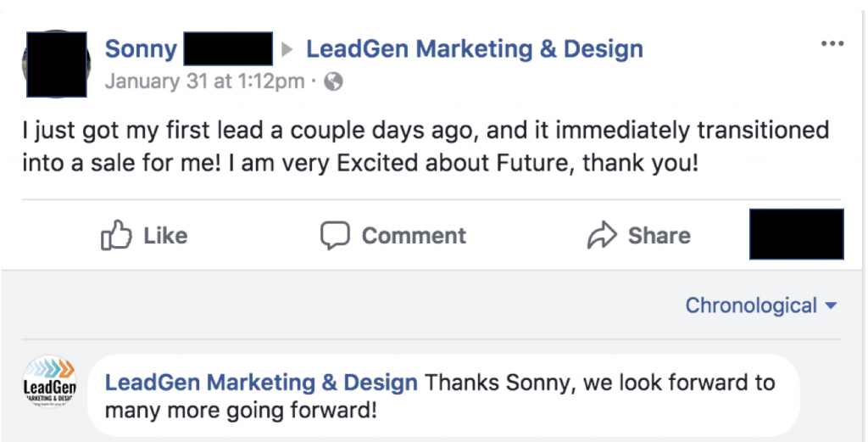
Task: Click the LeadGen logo avatar in comment
Action: [x=49, y=383]
